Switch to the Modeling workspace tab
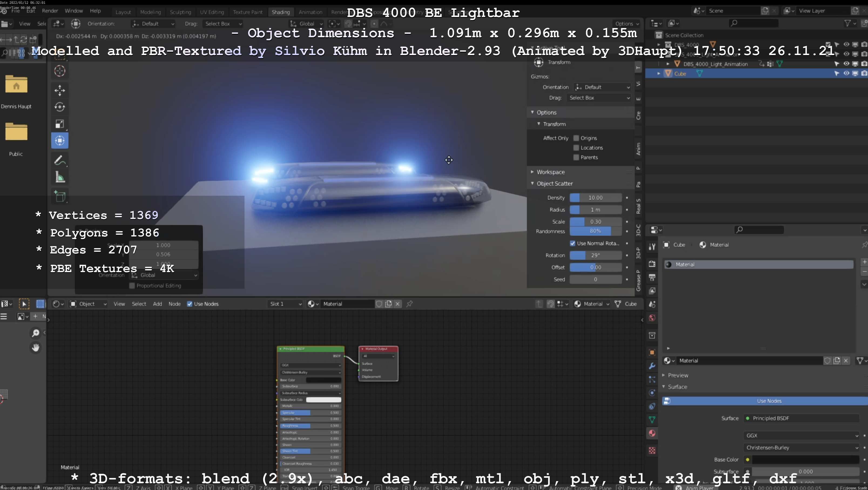868x490 pixels. pyautogui.click(x=151, y=12)
